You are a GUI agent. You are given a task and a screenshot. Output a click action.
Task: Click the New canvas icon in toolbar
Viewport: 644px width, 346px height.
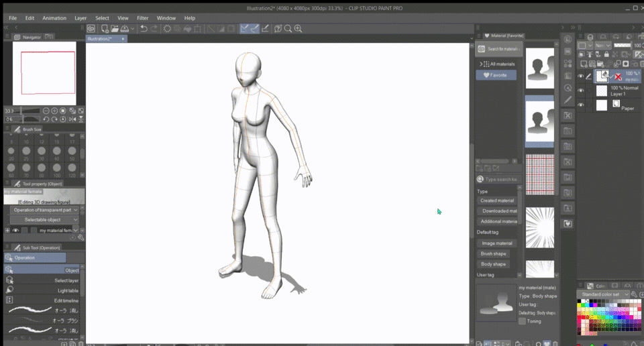(x=105, y=29)
